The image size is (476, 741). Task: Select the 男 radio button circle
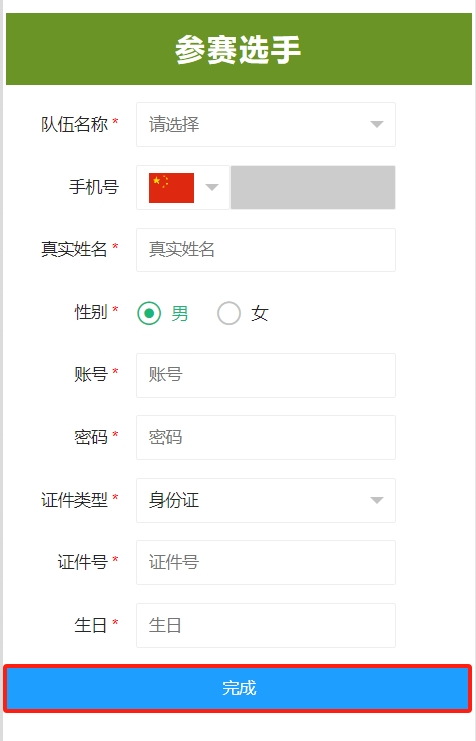tap(149, 313)
